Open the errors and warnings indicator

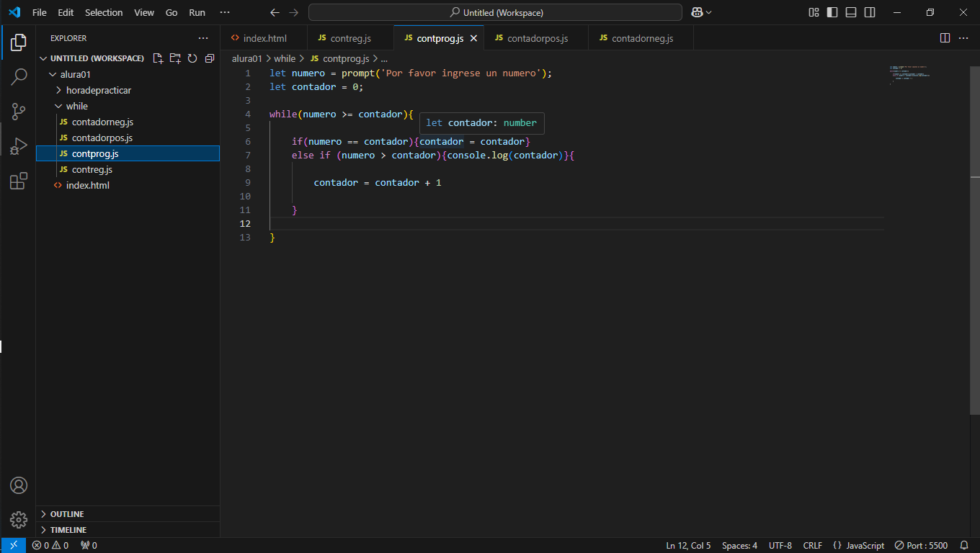tap(50, 545)
